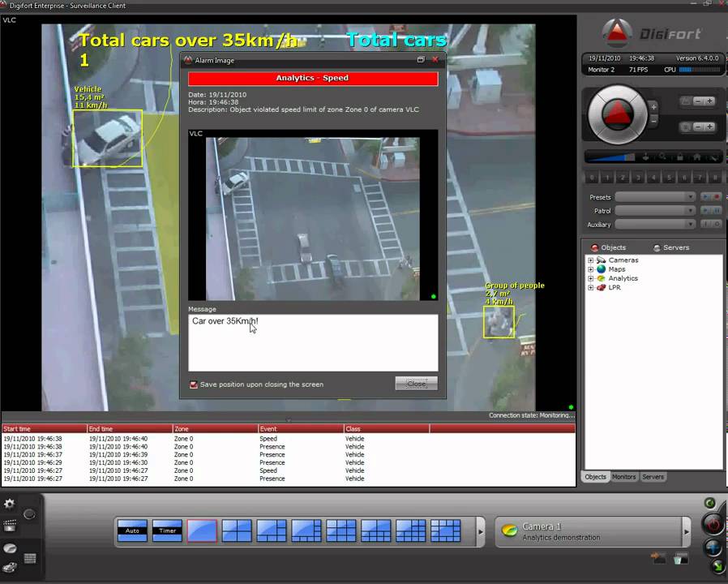Screen dimensions: 728x584
Task: Select the bottom Servers tab
Action: [x=653, y=477]
